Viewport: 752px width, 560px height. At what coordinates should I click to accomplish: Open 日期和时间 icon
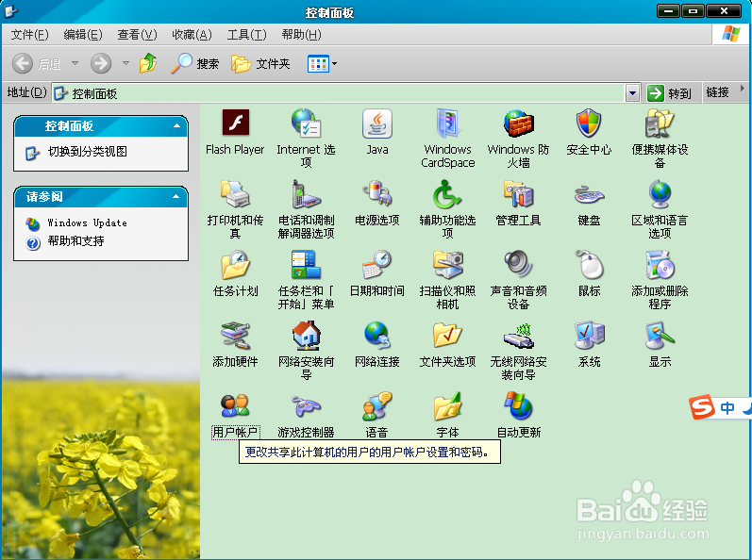tap(377, 264)
